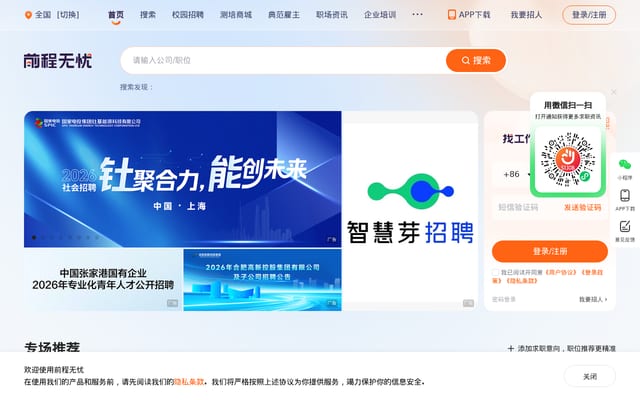Open the 校园招聘 tab
Image resolution: width=640 pixels, height=400 pixels.
pyautogui.click(x=188, y=15)
